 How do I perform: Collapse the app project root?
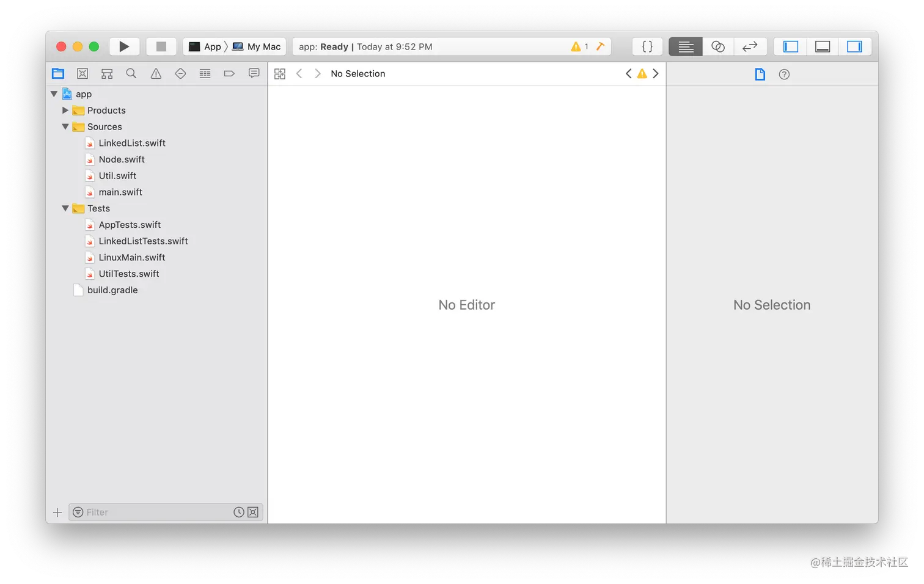pyautogui.click(x=54, y=94)
